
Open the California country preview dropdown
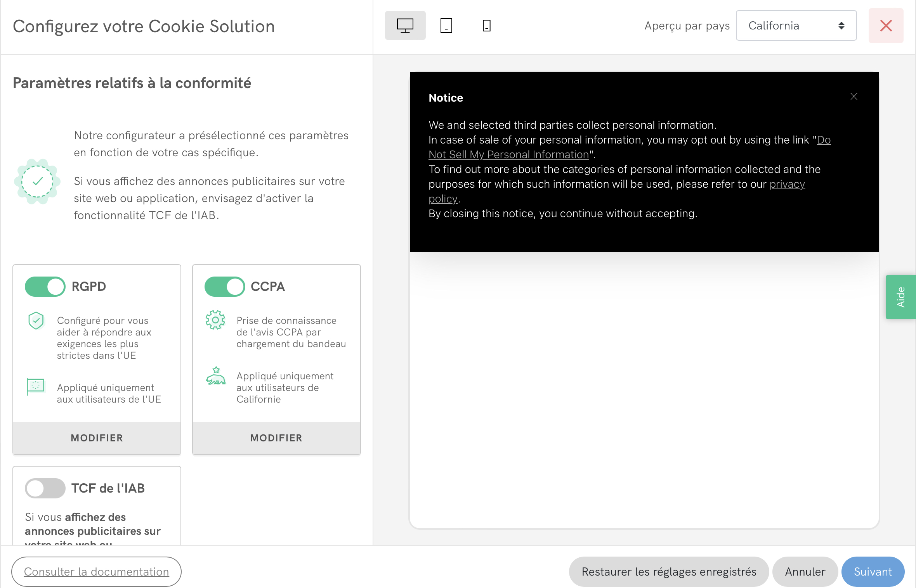(x=796, y=26)
